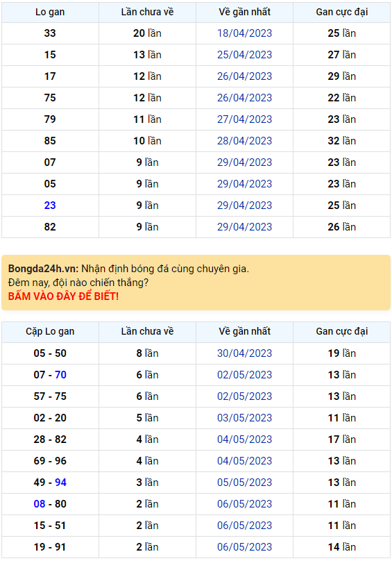
Task: Open the 06/05/2023 link in row 19 - 91
Action: 244,546
